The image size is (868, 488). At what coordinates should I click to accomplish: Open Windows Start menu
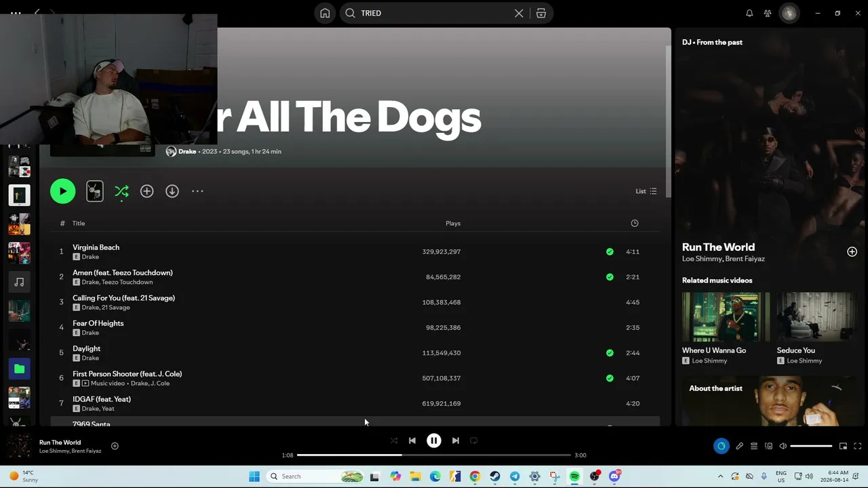coord(254,476)
